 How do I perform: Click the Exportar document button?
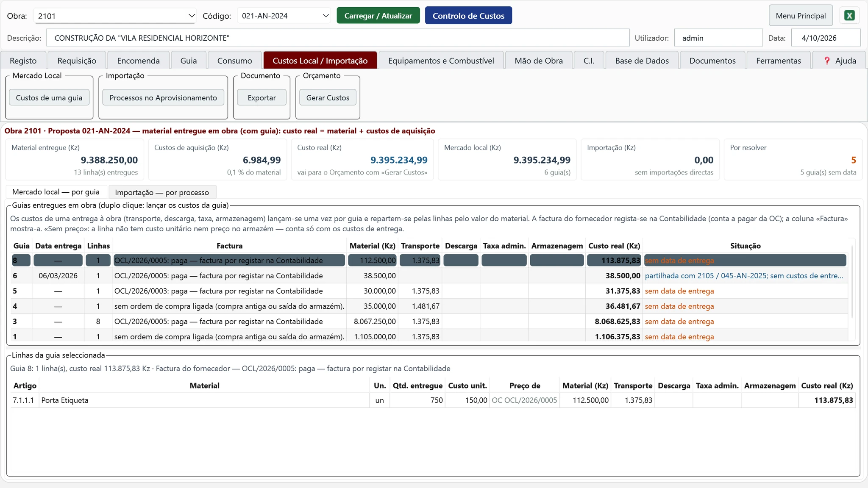pos(262,97)
